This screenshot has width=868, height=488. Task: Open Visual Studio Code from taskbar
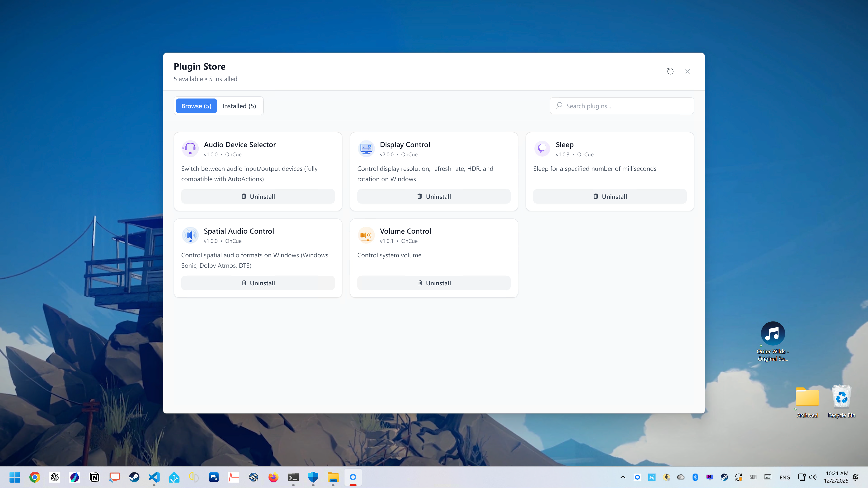pyautogui.click(x=154, y=477)
